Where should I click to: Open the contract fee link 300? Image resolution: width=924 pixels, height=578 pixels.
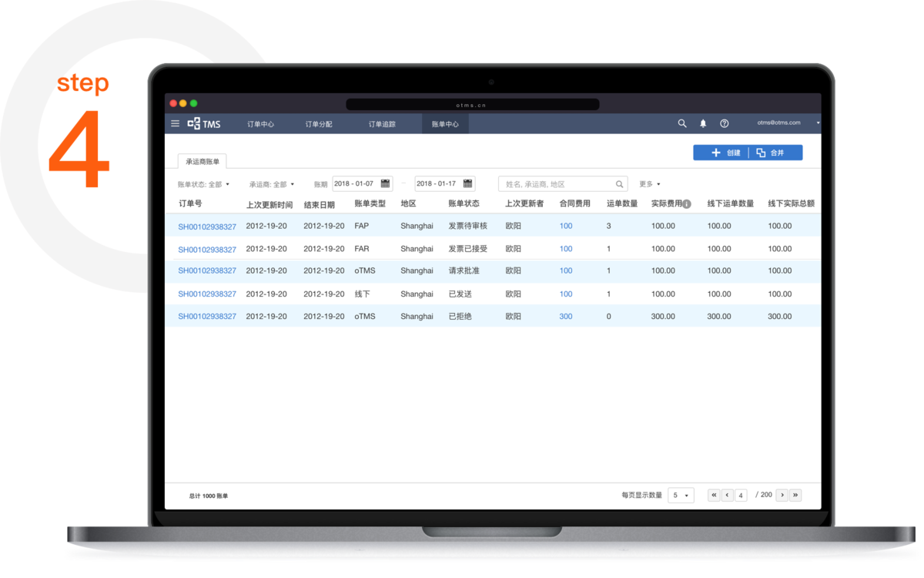point(566,317)
